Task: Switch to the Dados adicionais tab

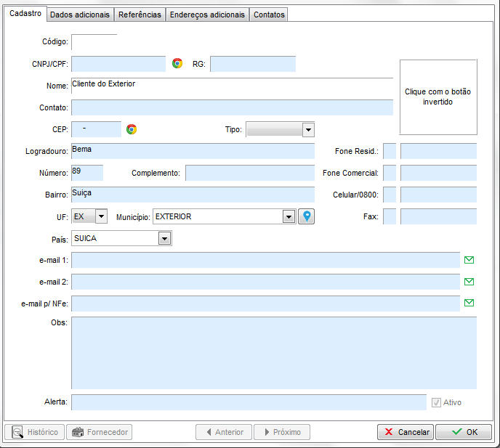Action: [80, 15]
